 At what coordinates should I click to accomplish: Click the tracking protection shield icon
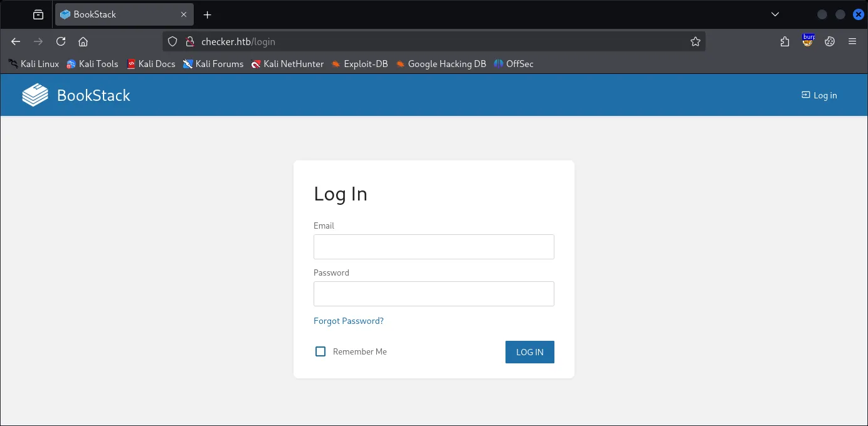(172, 41)
